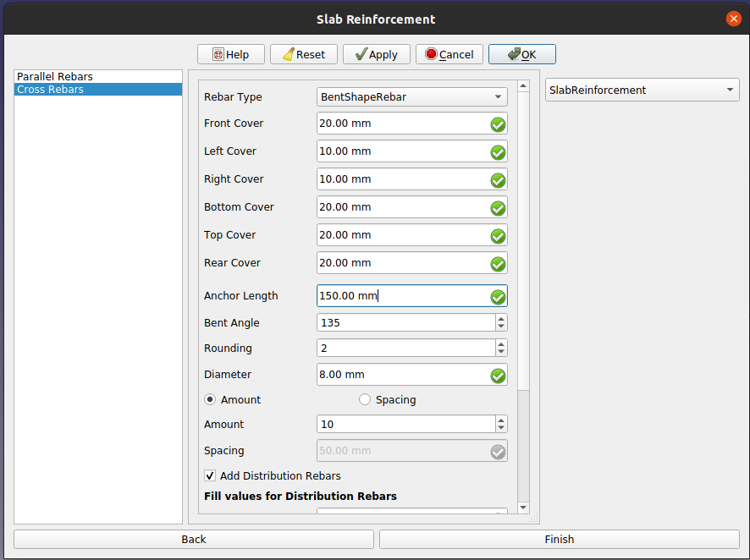Open the Rebar Type dropdown

412,97
